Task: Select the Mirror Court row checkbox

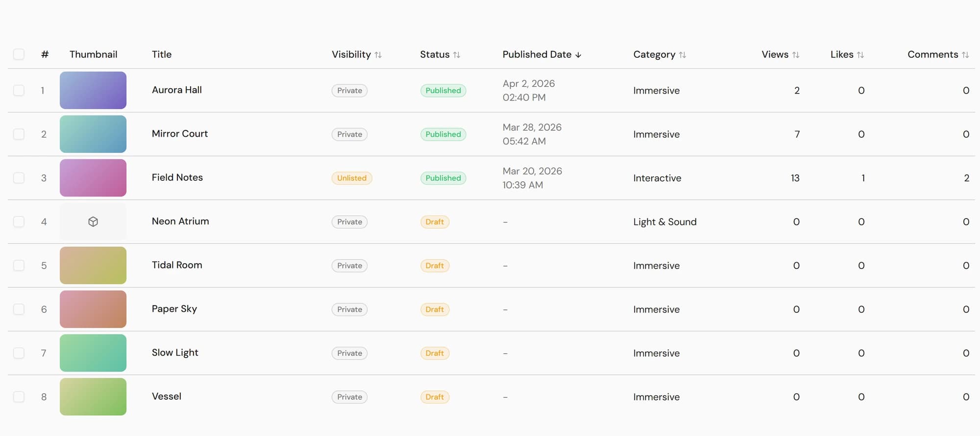Action: click(x=19, y=134)
